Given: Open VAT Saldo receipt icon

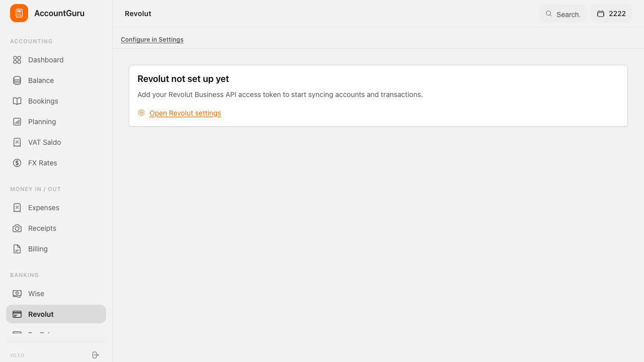Looking at the screenshot, I should point(17,142).
